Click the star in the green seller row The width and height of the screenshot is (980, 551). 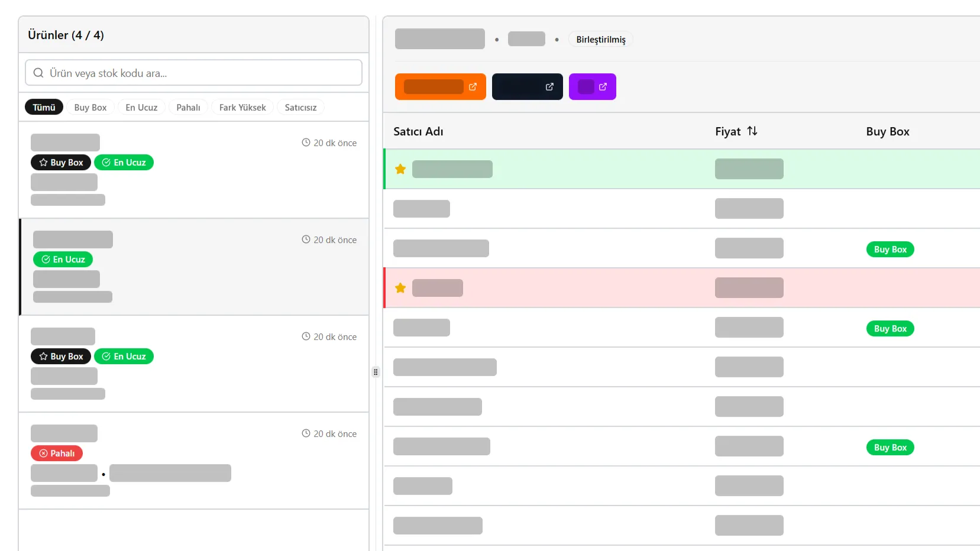click(400, 169)
